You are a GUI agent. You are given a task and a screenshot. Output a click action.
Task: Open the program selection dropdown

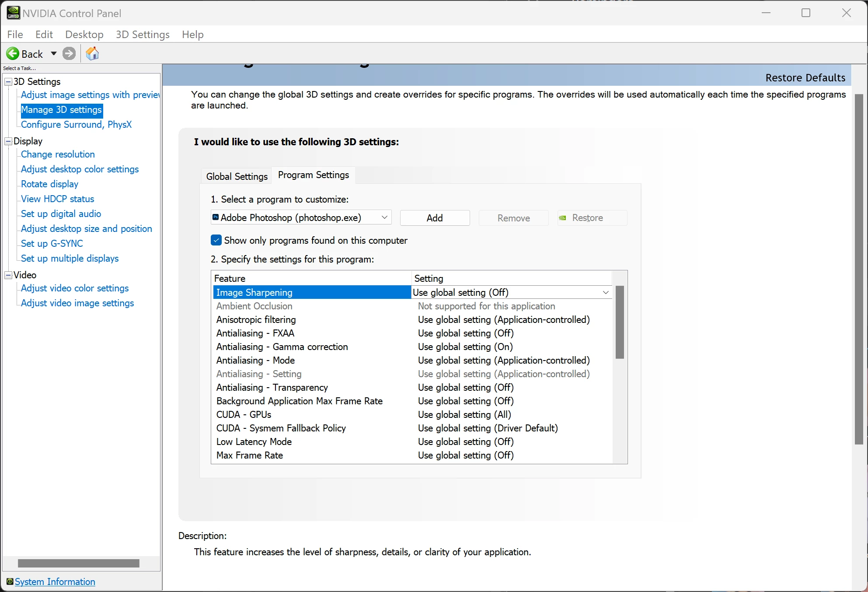[x=384, y=217]
